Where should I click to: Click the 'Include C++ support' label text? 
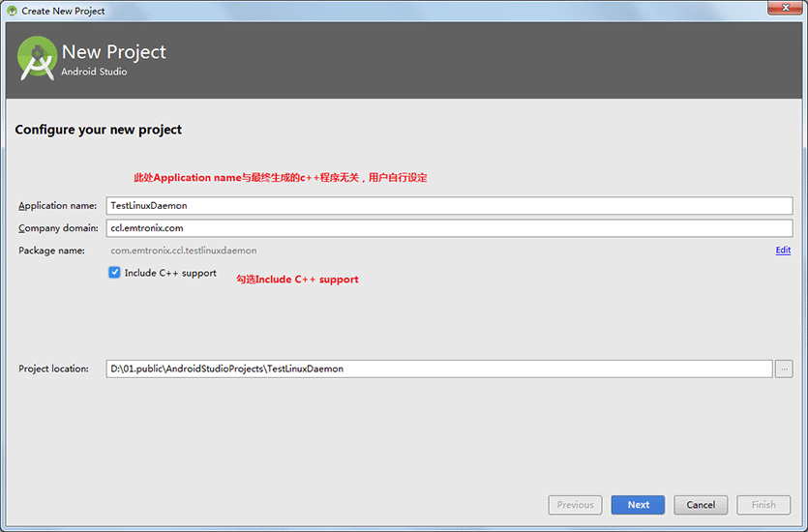170,273
